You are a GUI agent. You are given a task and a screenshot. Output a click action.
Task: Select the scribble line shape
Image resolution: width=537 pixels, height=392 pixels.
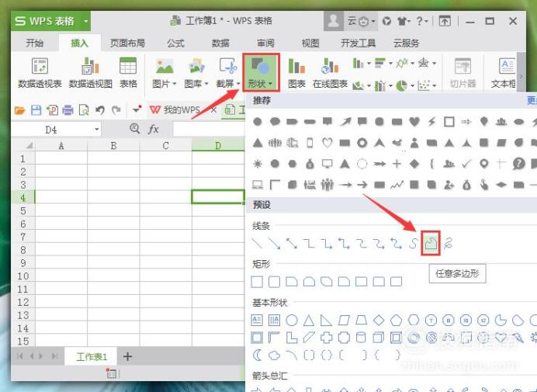[448, 244]
